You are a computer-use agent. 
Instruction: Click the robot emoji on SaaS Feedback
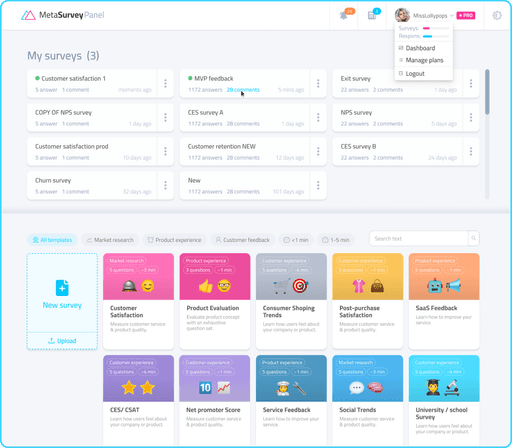tap(435, 286)
